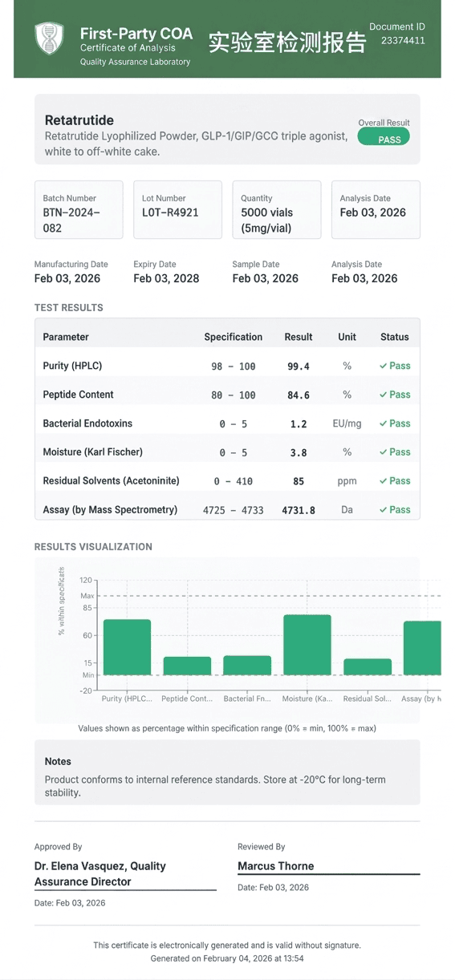455x980 pixels.
Task: Click the Moisture bar in results chart
Action: (307, 645)
